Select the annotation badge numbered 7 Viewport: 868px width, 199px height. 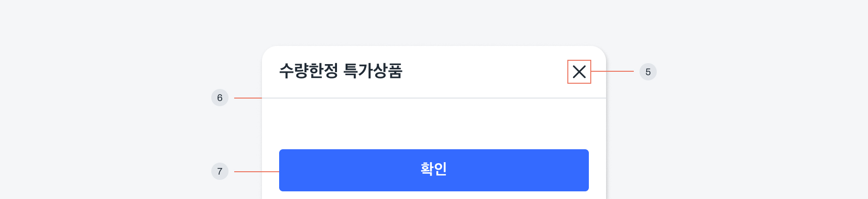click(220, 171)
